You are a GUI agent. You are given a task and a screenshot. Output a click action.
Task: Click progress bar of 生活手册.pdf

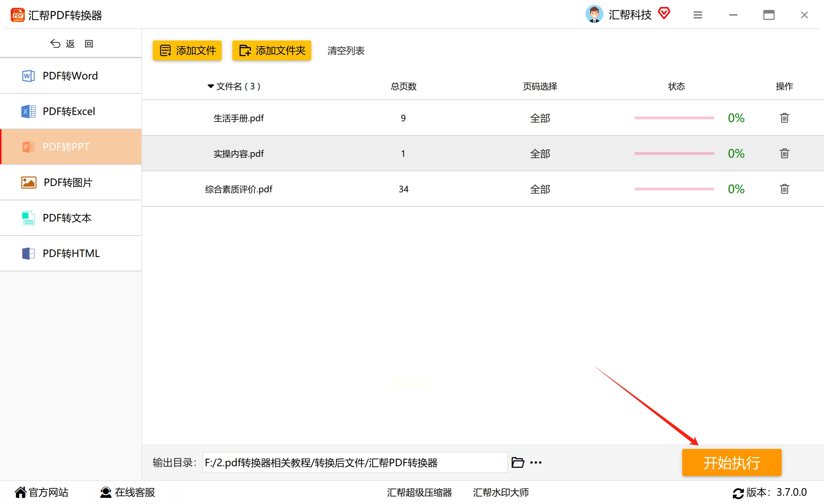[674, 118]
